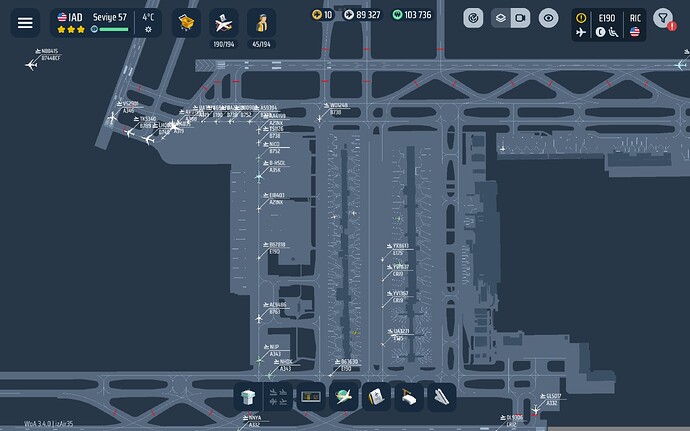Toggle the eye visibility view
The width and height of the screenshot is (690, 431).
(547, 18)
